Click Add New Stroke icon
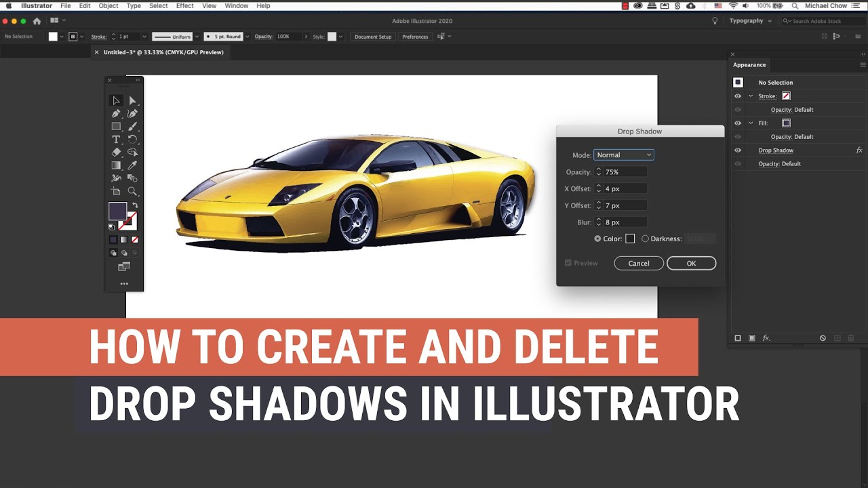Screen dimensions: 868x488 pyautogui.click(x=738, y=338)
